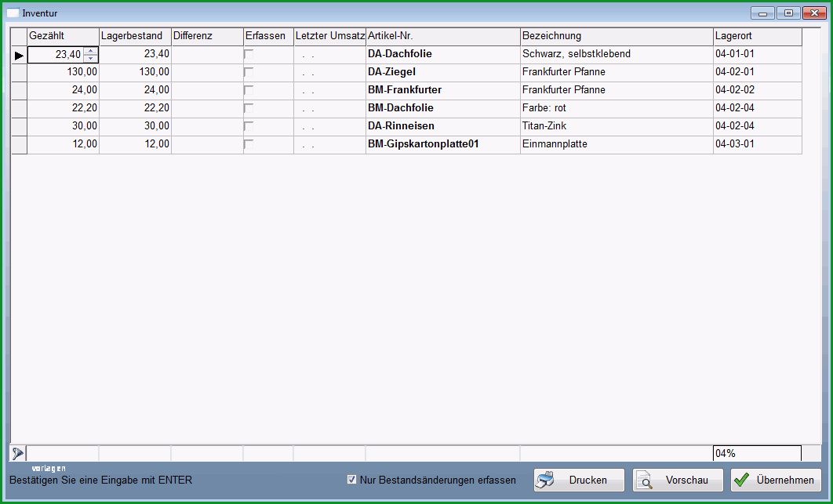Click the Gezählt cell 12,00
This screenshot has height=504, width=833.
[x=64, y=144]
